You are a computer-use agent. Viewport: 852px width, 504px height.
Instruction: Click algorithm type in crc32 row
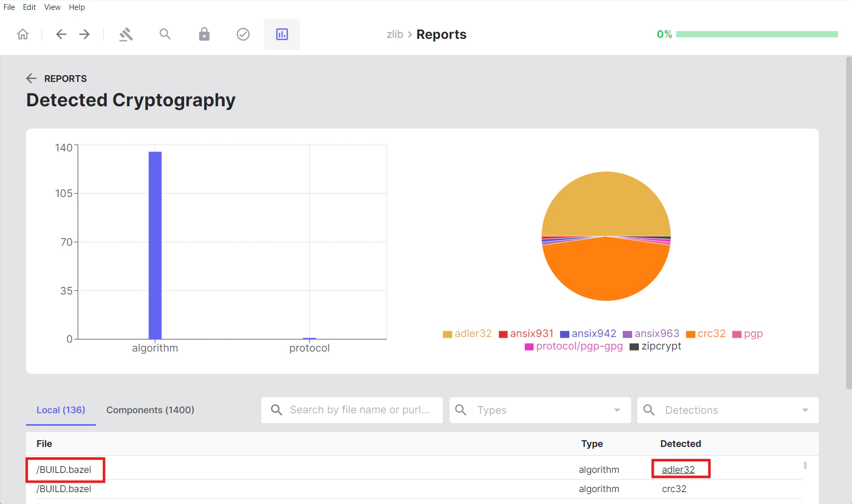point(599,489)
